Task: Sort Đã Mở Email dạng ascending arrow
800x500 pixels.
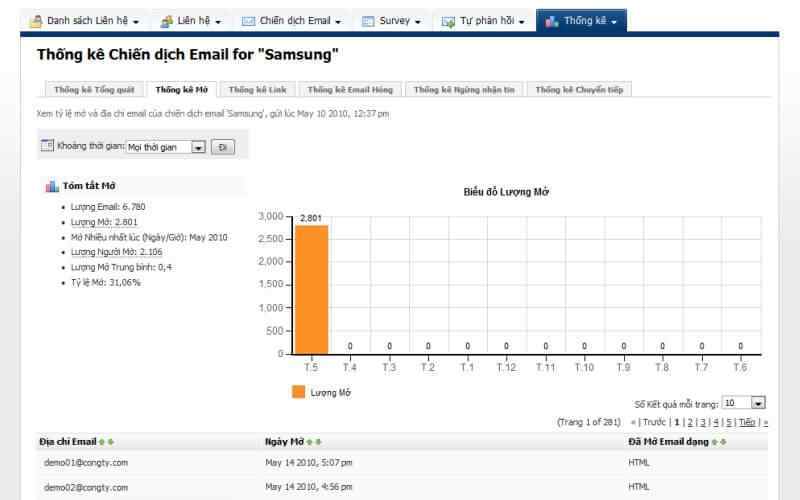Action: coord(713,441)
